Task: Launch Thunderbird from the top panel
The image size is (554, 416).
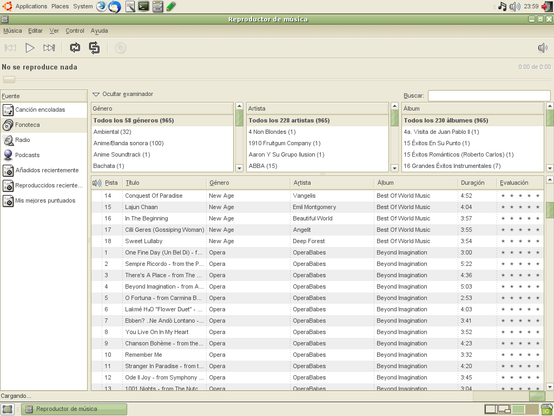Action: pyautogui.click(x=114, y=7)
